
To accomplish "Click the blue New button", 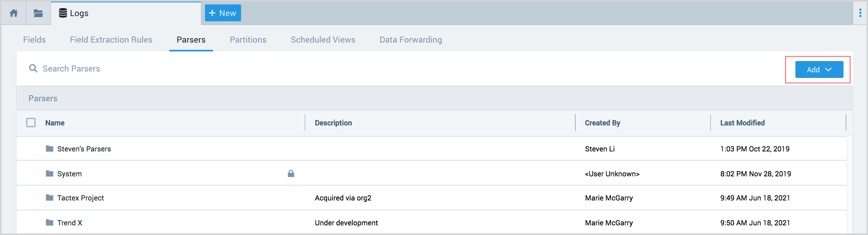I will coord(223,13).
